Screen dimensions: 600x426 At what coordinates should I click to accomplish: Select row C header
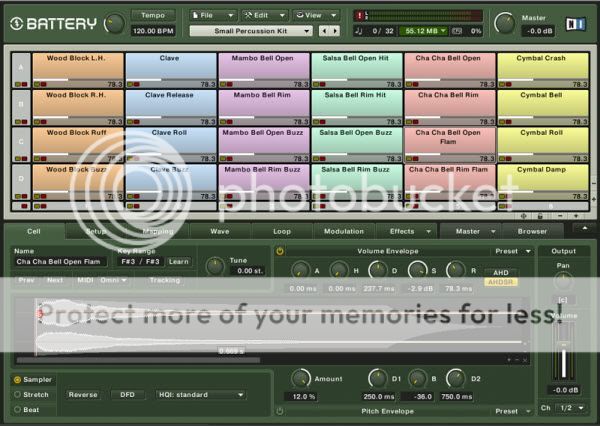(21, 144)
